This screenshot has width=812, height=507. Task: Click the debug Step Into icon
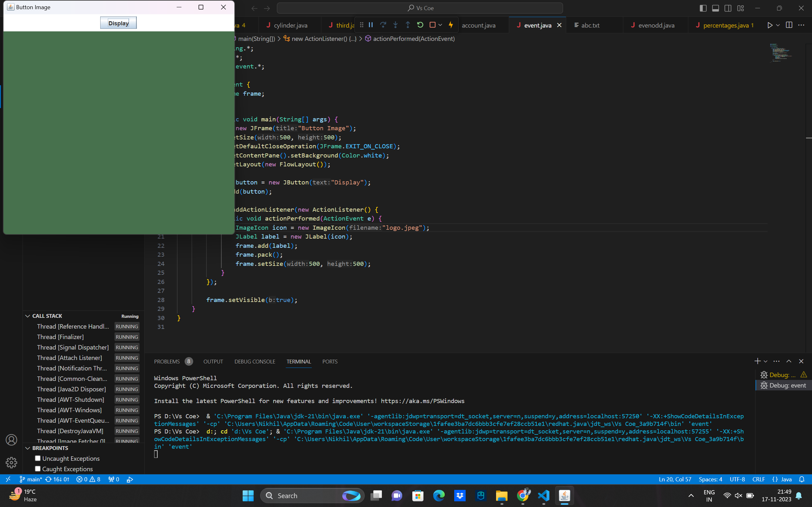395,25
